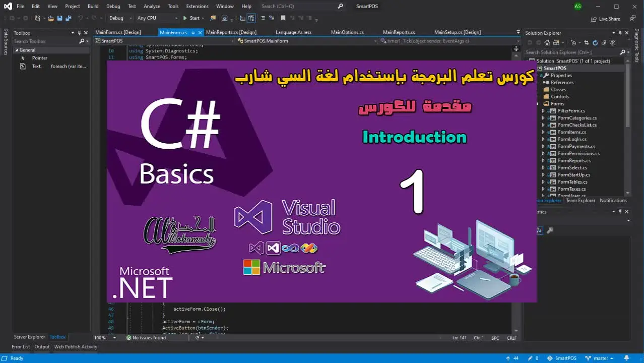644x363 pixels.
Task: Click Solution Explorer Home icon
Action: pos(547,43)
